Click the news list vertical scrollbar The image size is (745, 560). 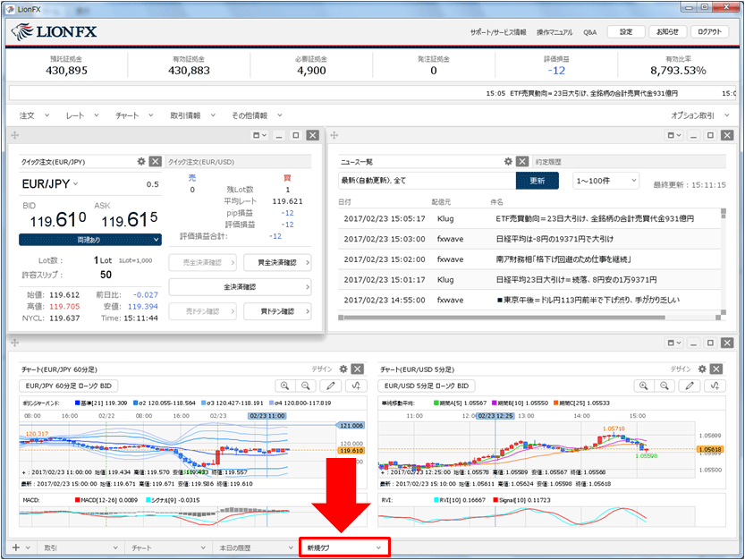point(724,261)
